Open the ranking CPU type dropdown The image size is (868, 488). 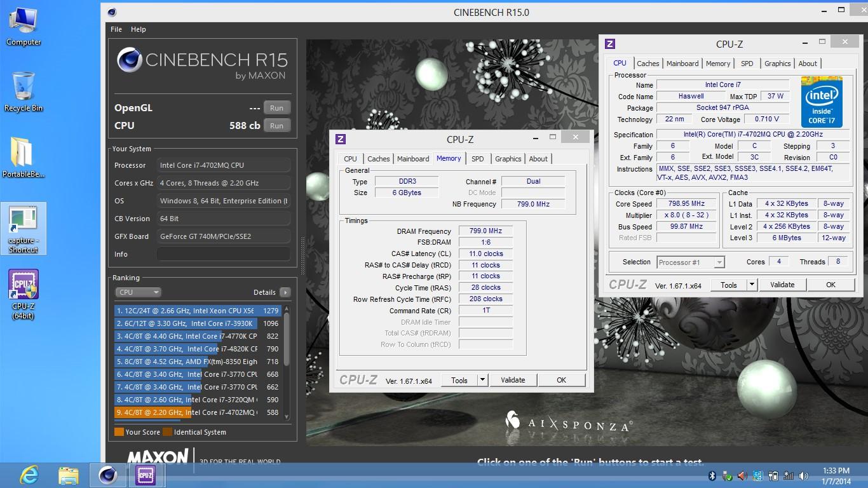[138, 292]
